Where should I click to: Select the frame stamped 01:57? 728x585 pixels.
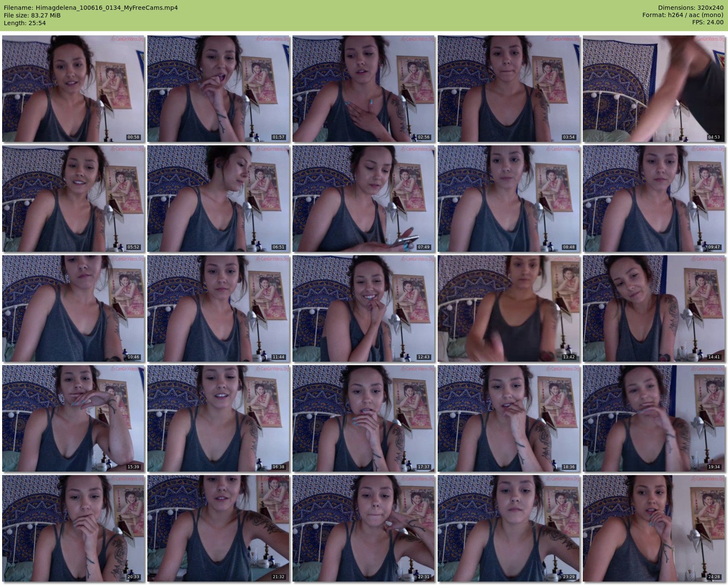tap(218, 89)
